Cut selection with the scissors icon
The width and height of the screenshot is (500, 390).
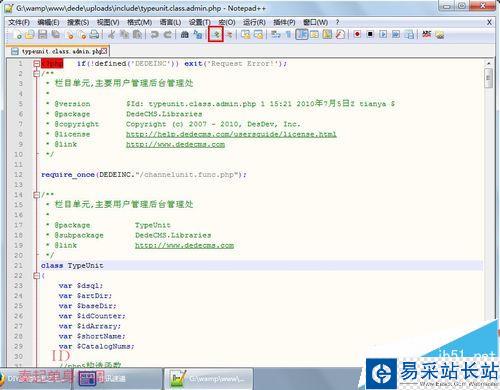click(111, 34)
